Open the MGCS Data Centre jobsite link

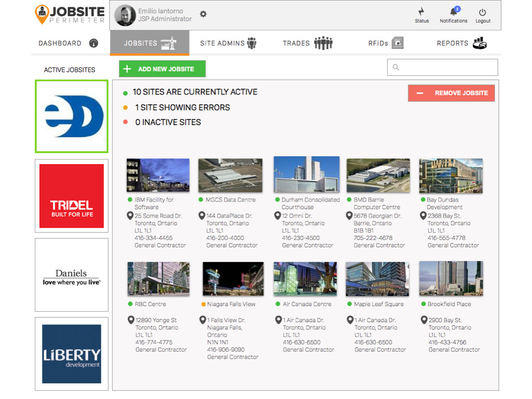pyautogui.click(x=231, y=200)
